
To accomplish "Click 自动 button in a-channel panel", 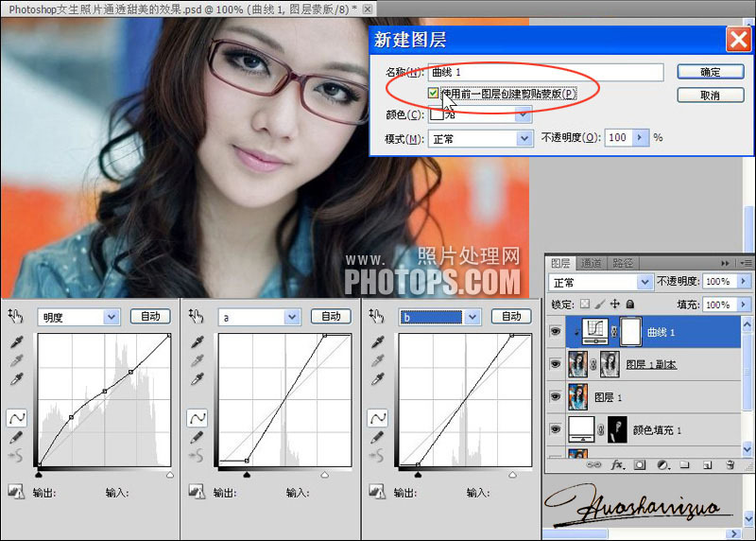I will coord(331,316).
